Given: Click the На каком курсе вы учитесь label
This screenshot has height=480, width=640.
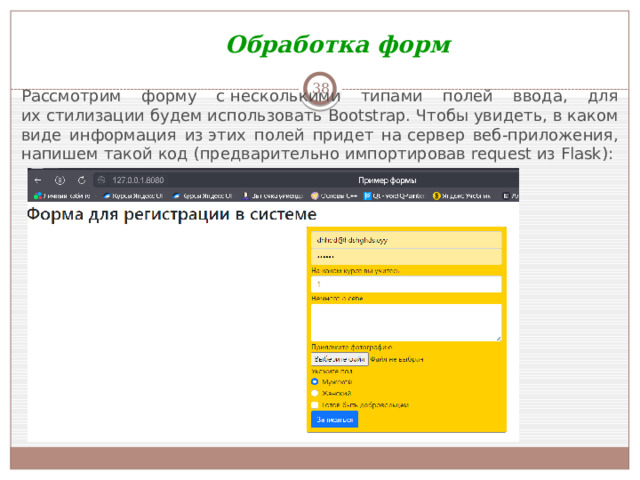Looking at the screenshot, I should click(356, 271).
